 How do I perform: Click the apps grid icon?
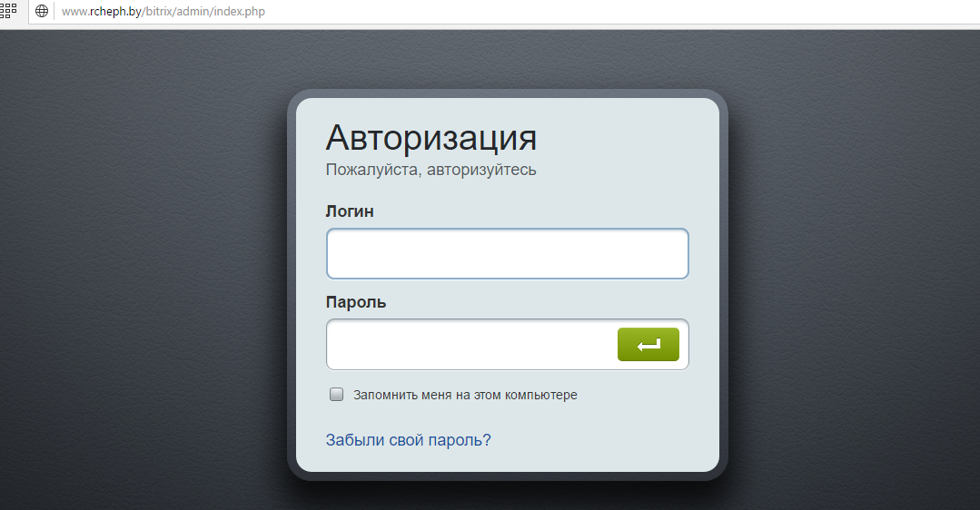[9, 10]
